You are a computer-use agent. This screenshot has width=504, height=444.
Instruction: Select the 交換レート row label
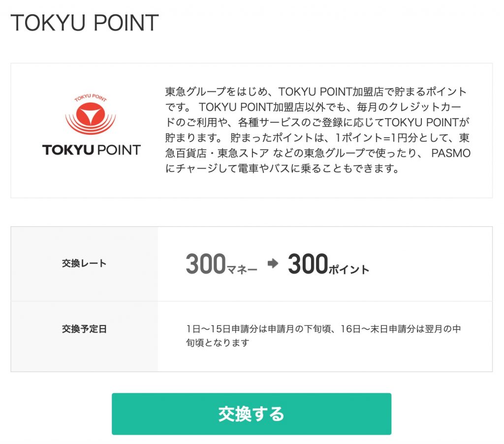click(x=84, y=264)
